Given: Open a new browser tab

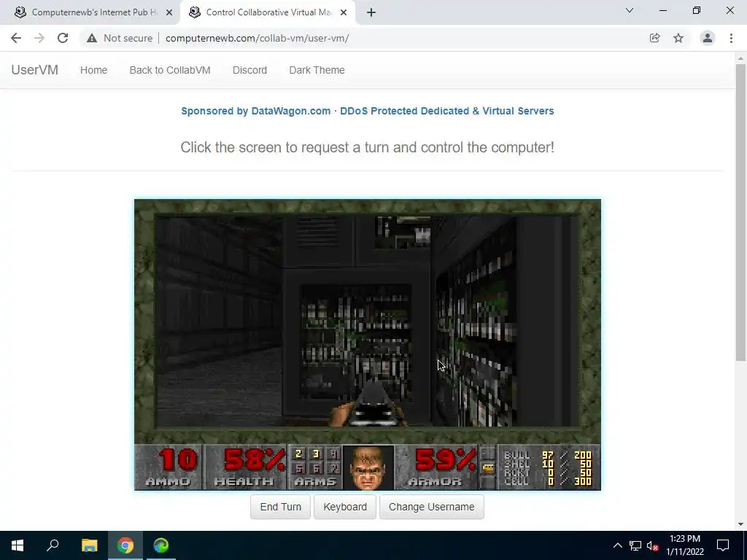Looking at the screenshot, I should click(371, 12).
